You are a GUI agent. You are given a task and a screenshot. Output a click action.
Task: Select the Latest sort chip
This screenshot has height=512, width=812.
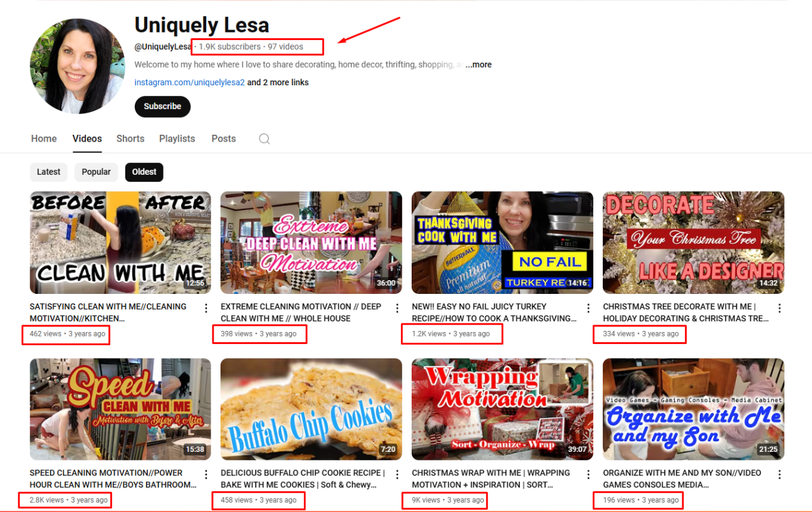click(x=49, y=172)
